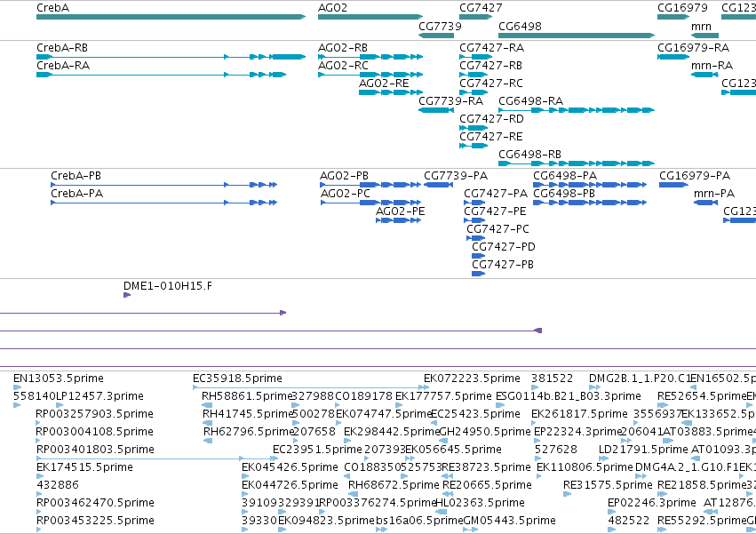
Task: Click the AGO2-PB protein label
Action: pyautogui.click(x=345, y=176)
